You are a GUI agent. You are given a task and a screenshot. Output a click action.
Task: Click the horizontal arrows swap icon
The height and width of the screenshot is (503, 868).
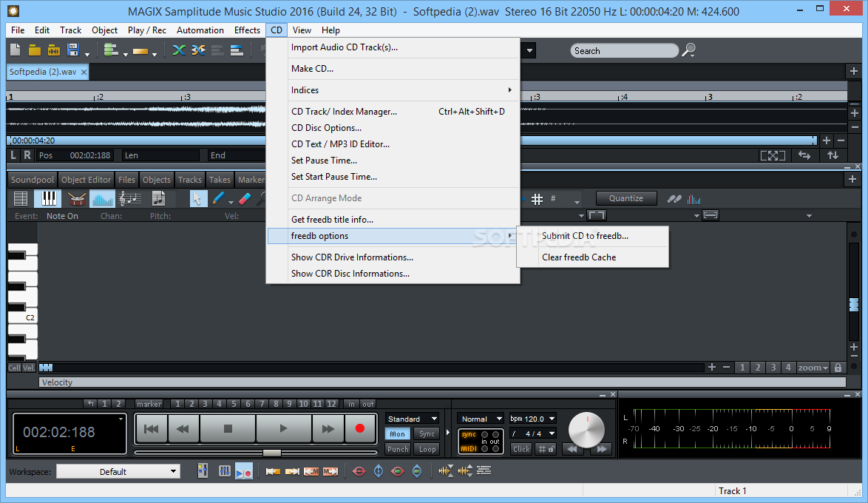(804, 155)
